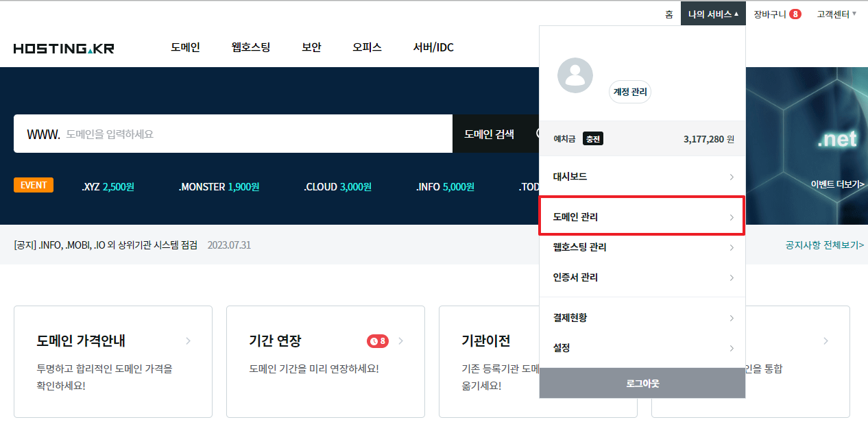Click the red cart count badge
This screenshot has width=868, height=422.
[x=795, y=14]
